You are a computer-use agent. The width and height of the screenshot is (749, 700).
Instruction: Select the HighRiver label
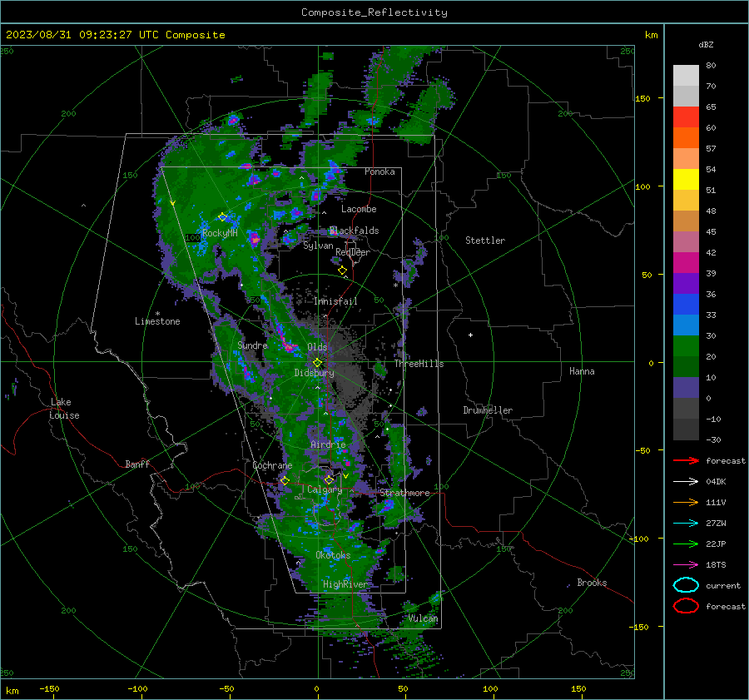click(x=345, y=584)
